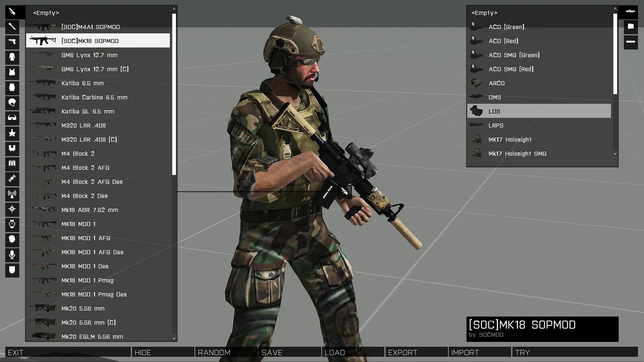Select Katiba GL 6.5 mm

pos(98,111)
